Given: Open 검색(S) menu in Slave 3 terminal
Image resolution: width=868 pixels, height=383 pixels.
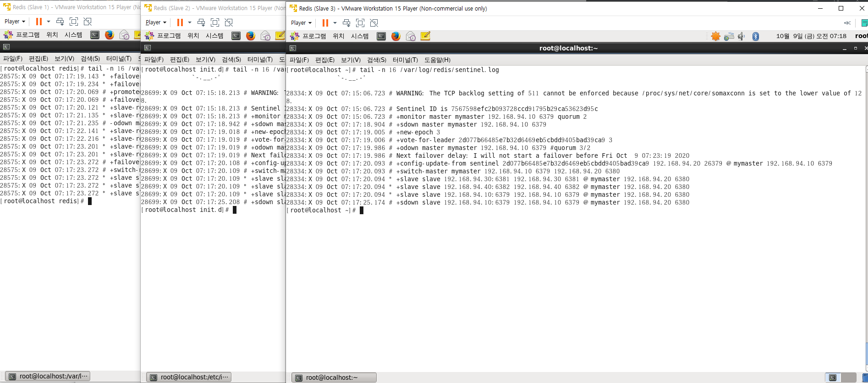Looking at the screenshot, I should tap(377, 60).
